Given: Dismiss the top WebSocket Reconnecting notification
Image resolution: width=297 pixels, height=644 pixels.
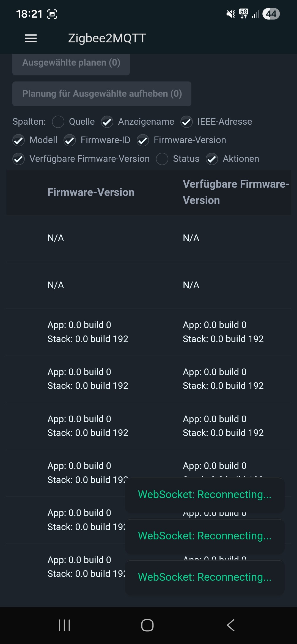Looking at the screenshot, I should pos(205,495).
